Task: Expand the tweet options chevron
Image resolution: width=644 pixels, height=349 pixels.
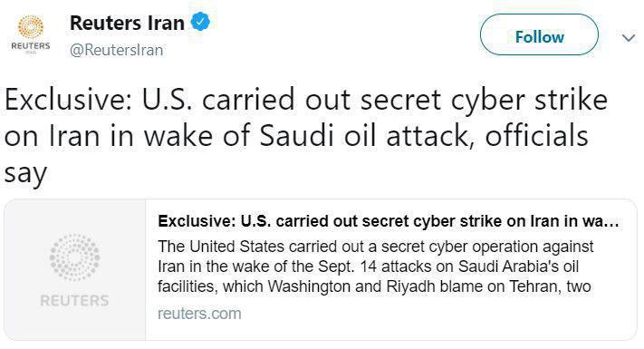Action: [628, 38]
